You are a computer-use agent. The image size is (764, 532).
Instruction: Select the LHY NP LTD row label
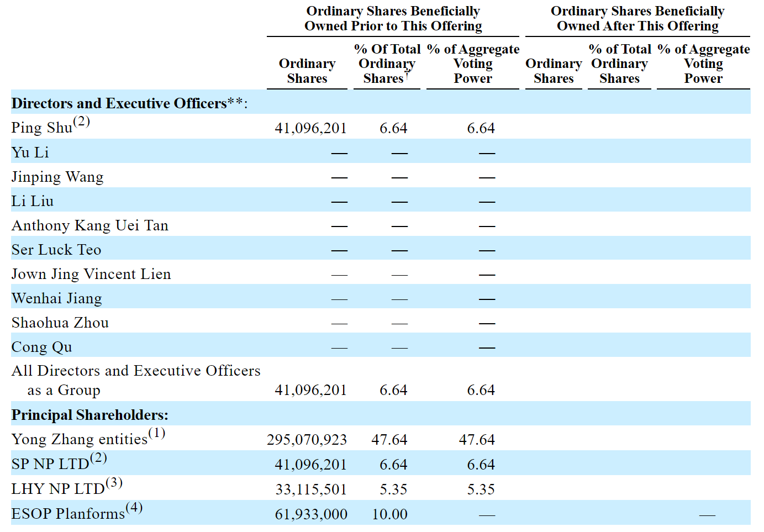[x=58, y=489]
